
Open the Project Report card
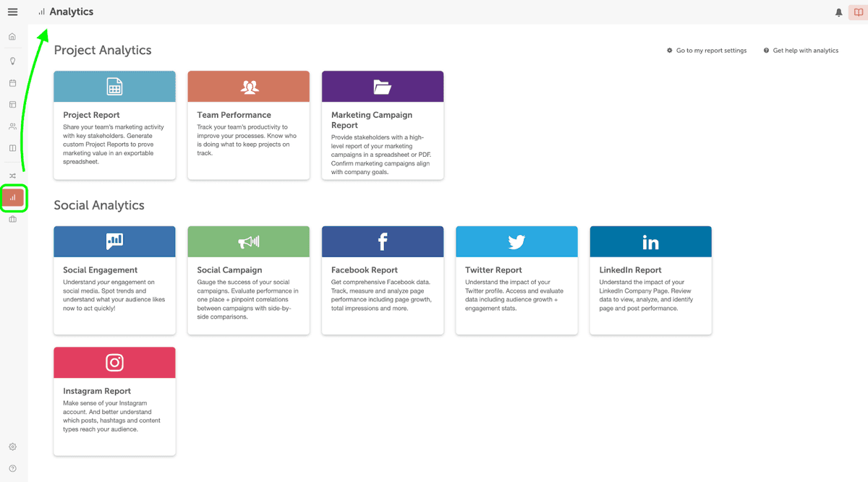coord(114,125)
